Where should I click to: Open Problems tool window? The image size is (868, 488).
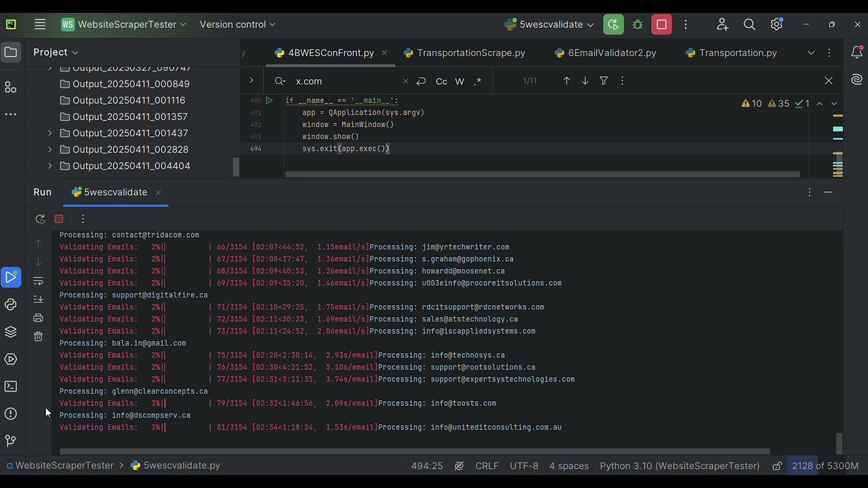(10, 413)
